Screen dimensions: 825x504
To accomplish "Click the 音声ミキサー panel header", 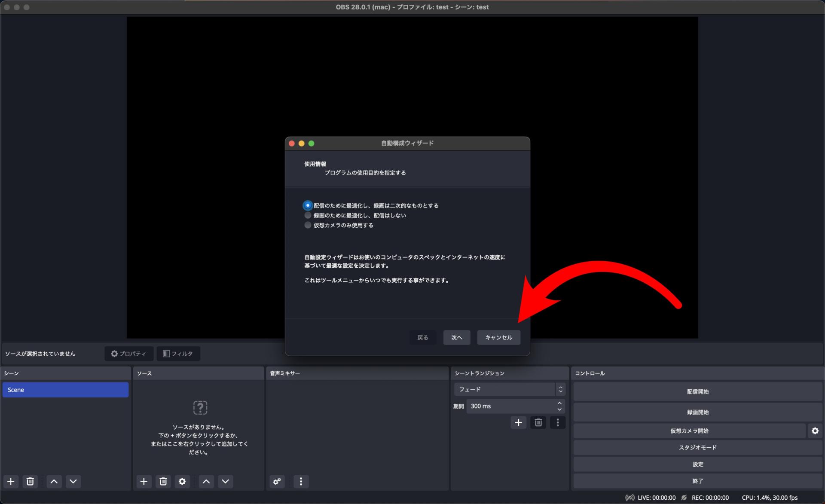I will 357,373.
